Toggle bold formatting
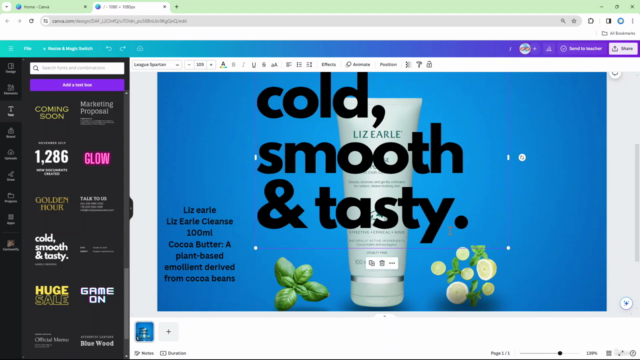The width and height of the screenshot is (640, 360). (233, 64)
